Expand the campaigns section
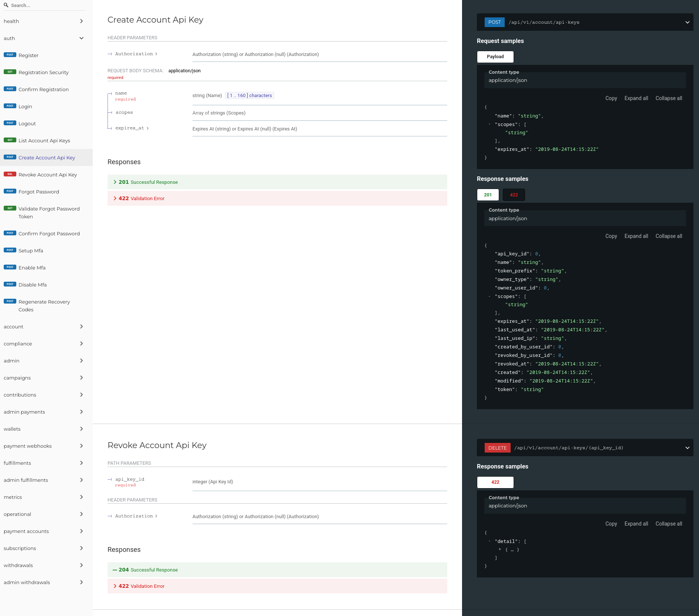This screenshot has width=699, height=616. click(46, 378)
